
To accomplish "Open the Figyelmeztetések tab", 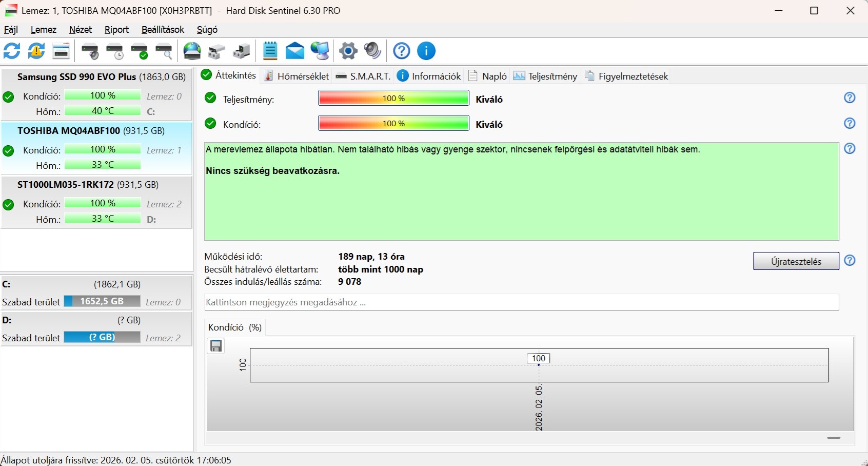I will coord(626,76).
